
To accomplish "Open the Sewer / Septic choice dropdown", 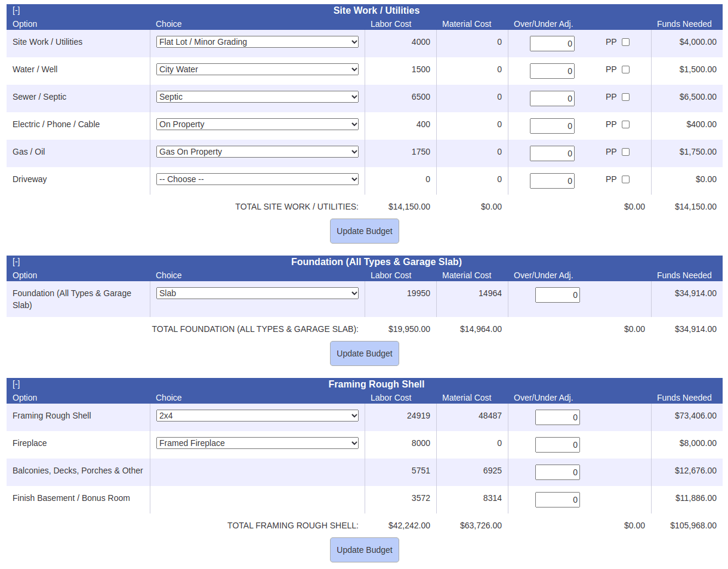I will point(257,97).
